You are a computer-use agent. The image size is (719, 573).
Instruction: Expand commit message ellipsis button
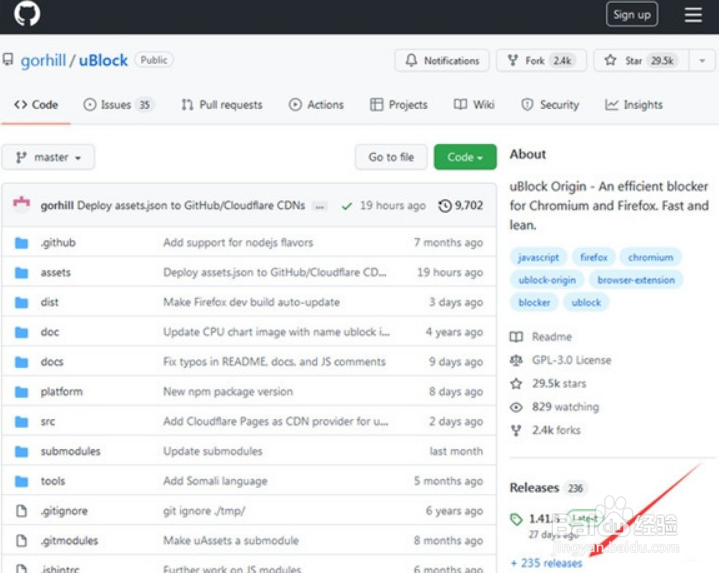pos(320,206)
